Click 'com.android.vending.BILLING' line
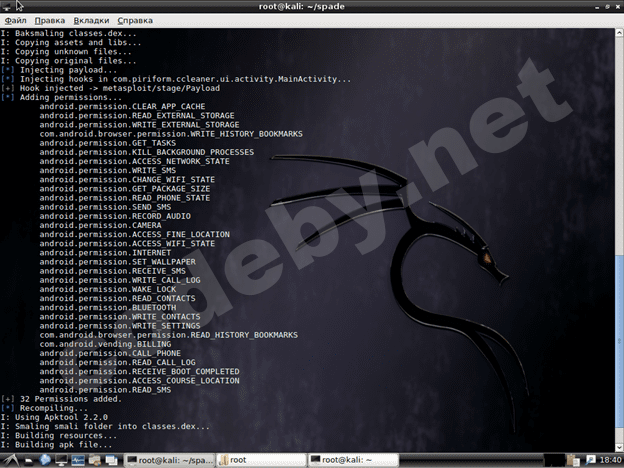The height and width of the screenshot is (468, 624). point(105,344)
